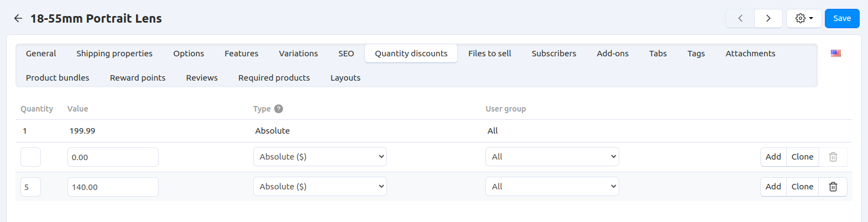Screen dimensions: 868x222
Task: Click the trash icon in the empty row
Action: (833, 157)
